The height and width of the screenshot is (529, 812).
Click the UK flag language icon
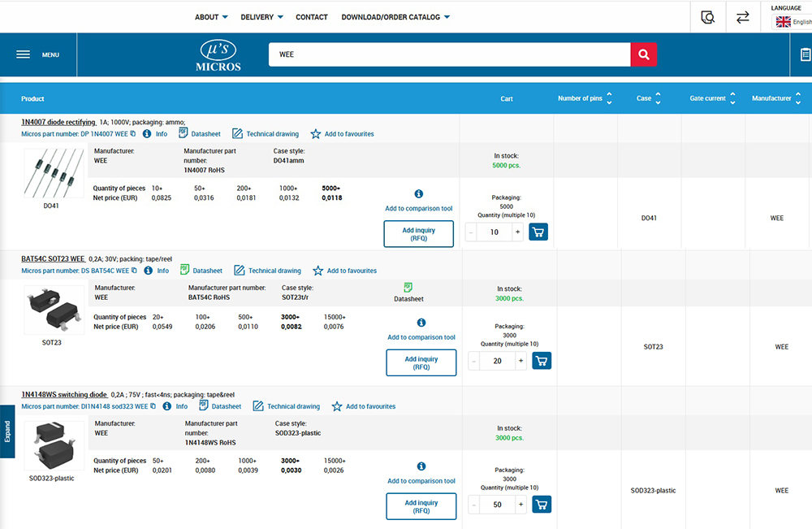(783, 22)
